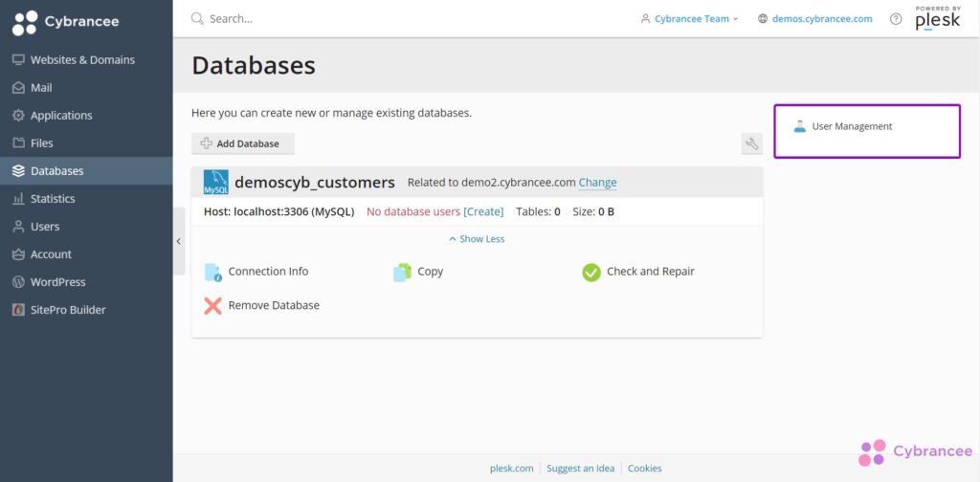Click the magnifying glass search icon
Viewport: 980px width, 482px height.
[197, 19]
